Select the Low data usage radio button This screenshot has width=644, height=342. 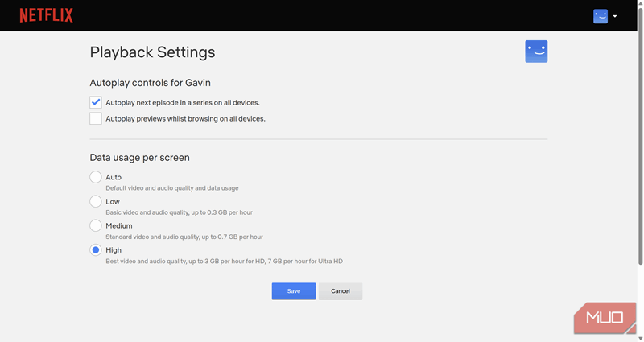pyautogui.click(x=96, y=201)
